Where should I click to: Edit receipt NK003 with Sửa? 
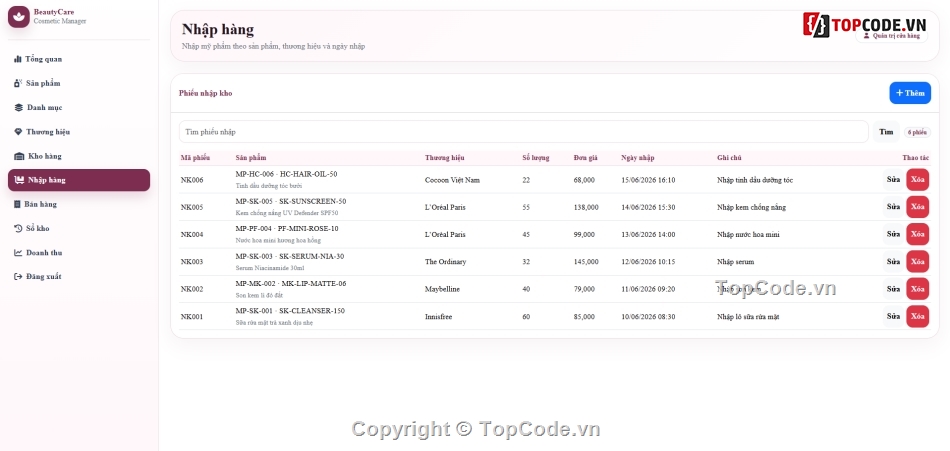893,262
